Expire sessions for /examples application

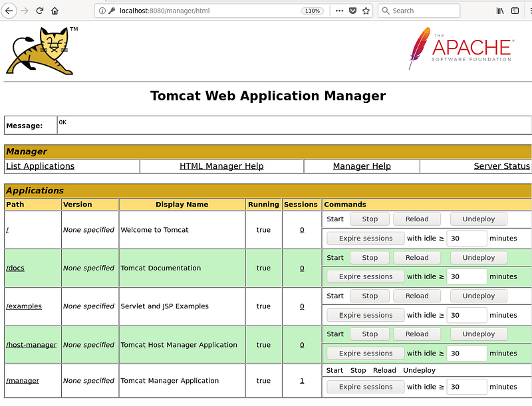[366, 316]
